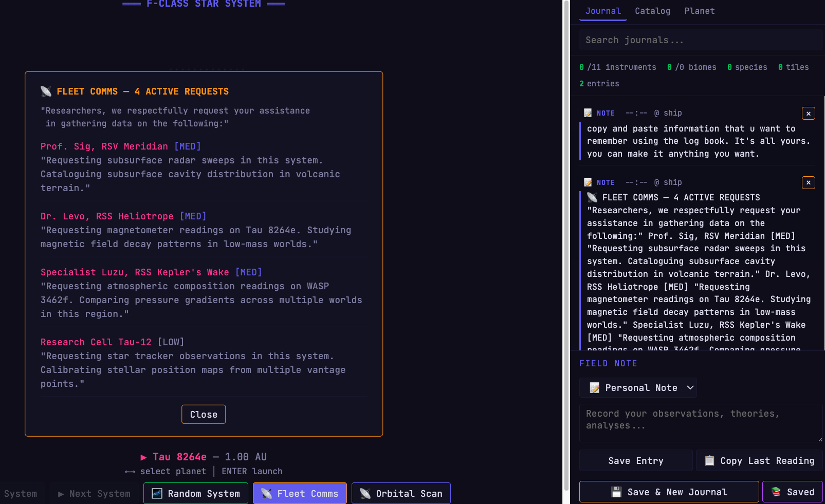This screenshot has width=825, height=504.
Task: Open the Catalog tab
Action: tap(652, 11)
